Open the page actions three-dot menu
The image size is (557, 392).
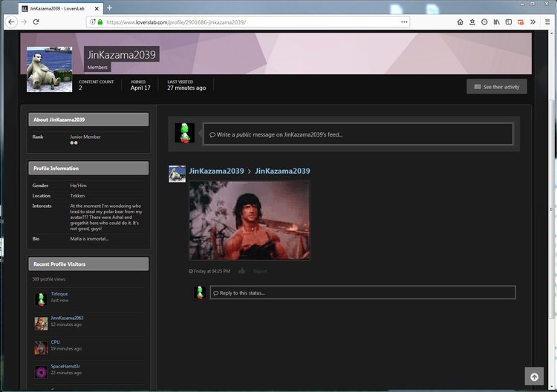point(404,22)
